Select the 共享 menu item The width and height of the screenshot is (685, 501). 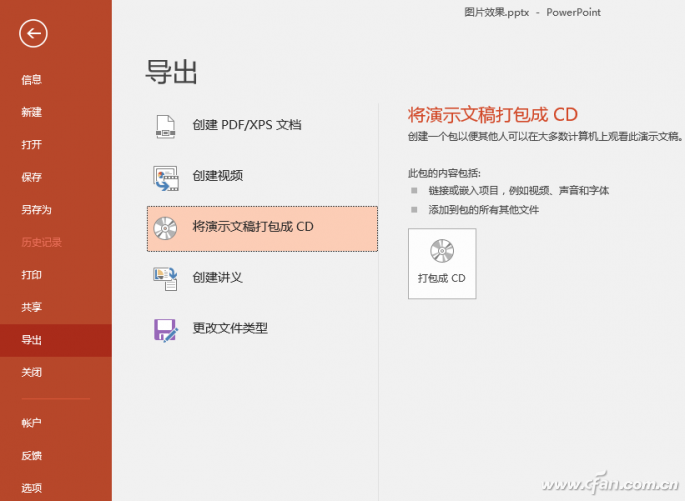pyautogui.click(x=32, y=307)
